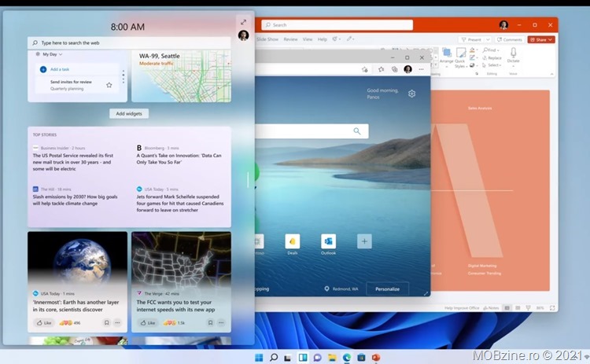Open the View ribbon tab
The image size is (590, 364).
tap(308, 39)
